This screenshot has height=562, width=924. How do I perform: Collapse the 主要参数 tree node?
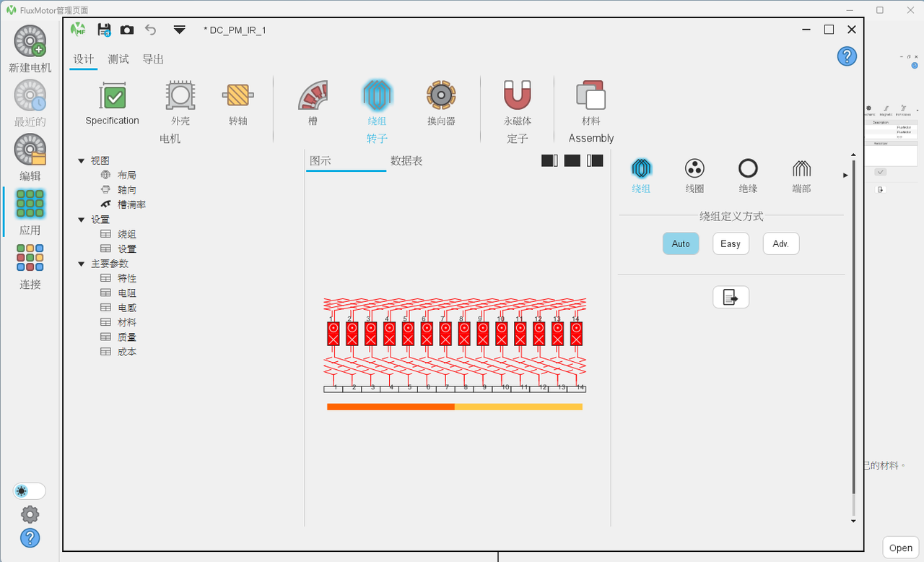coord(82,264)
